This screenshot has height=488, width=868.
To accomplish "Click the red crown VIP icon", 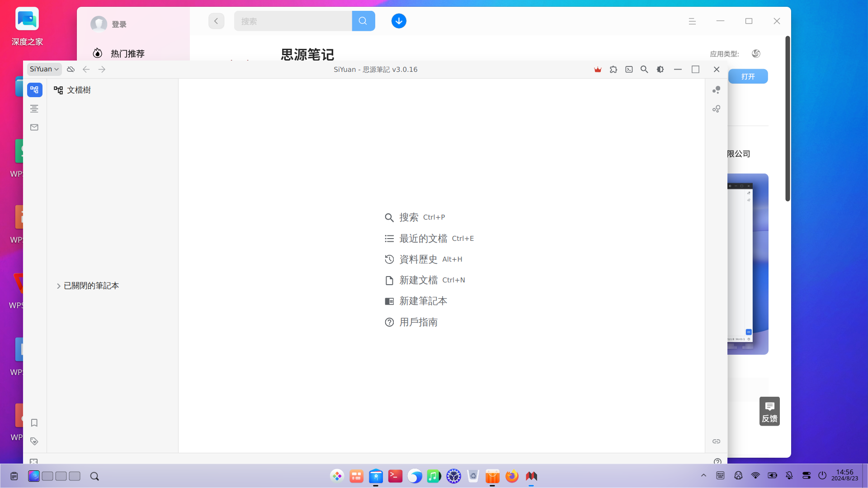I will click(598, 69).
